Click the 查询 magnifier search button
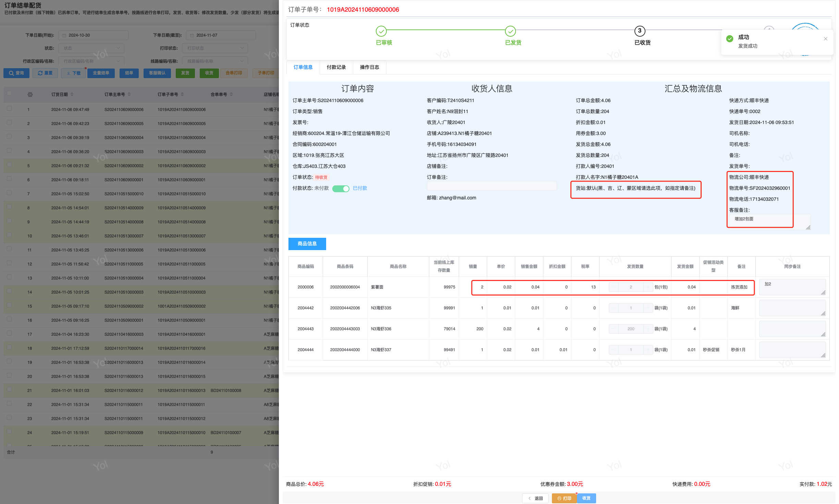 pyautogui.click(x=16, y=73)
